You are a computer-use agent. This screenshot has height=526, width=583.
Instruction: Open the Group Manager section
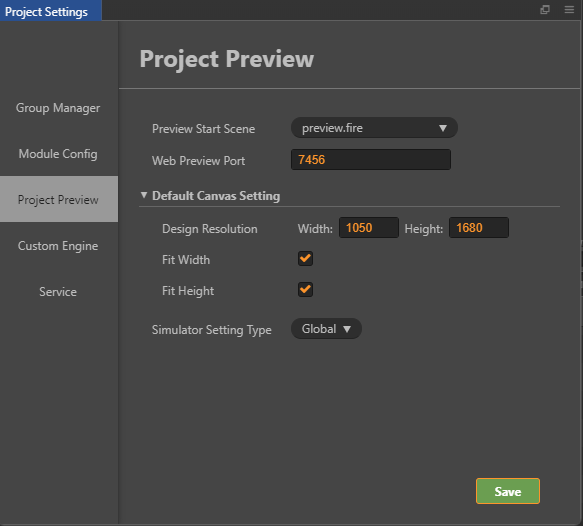point(58,108)
